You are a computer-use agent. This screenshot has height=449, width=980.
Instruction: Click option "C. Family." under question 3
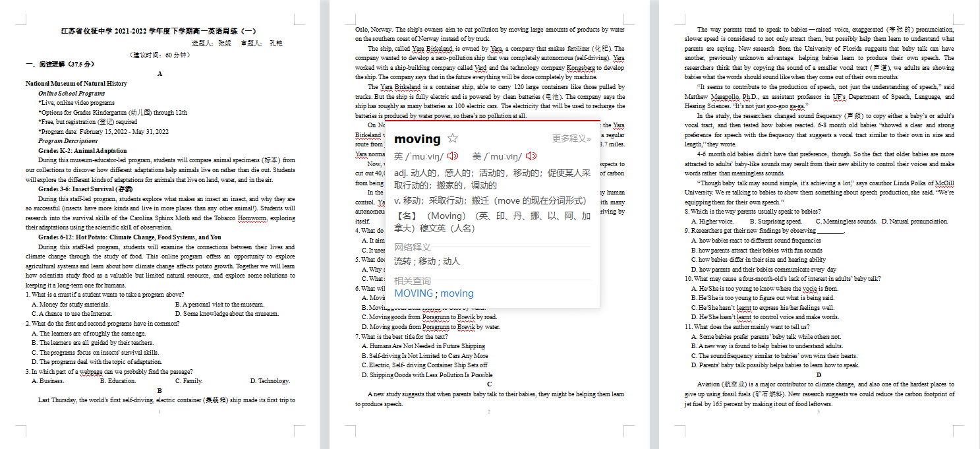point(189,380)
